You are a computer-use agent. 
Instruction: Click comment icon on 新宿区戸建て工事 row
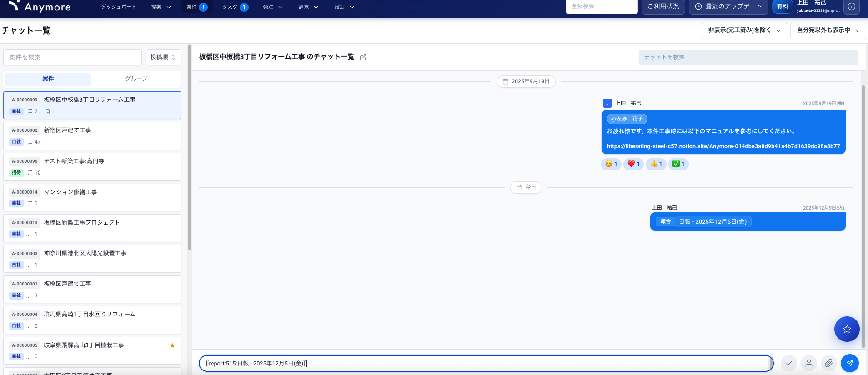pyautogui.click(x=30, y=142)
